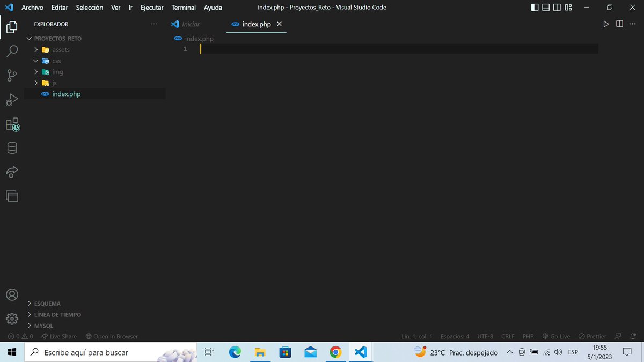This screenshot has width=644, height=362.
Task: Open the MySQL database extension icon
Action: (x=12, y=147)
